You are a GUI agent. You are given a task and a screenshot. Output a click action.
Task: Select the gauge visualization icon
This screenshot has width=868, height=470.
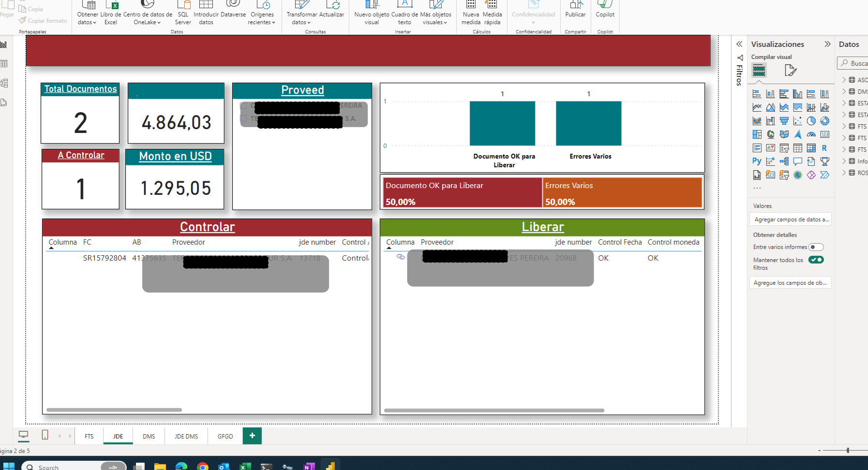(811, 134)
